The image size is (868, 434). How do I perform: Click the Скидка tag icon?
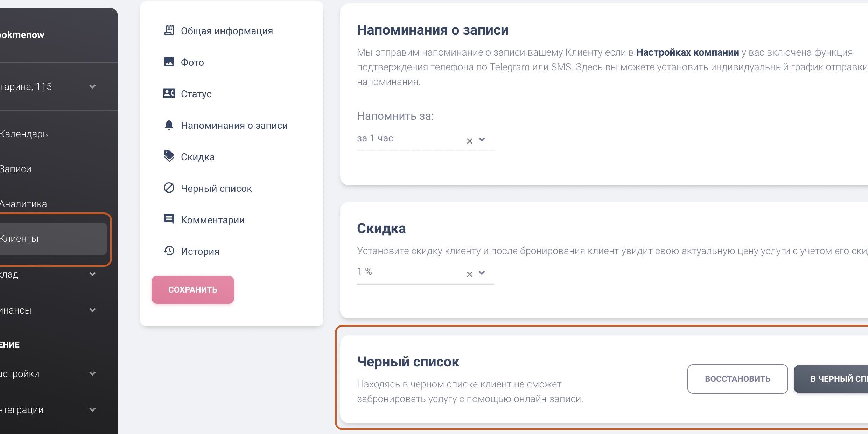pos(169,156)
